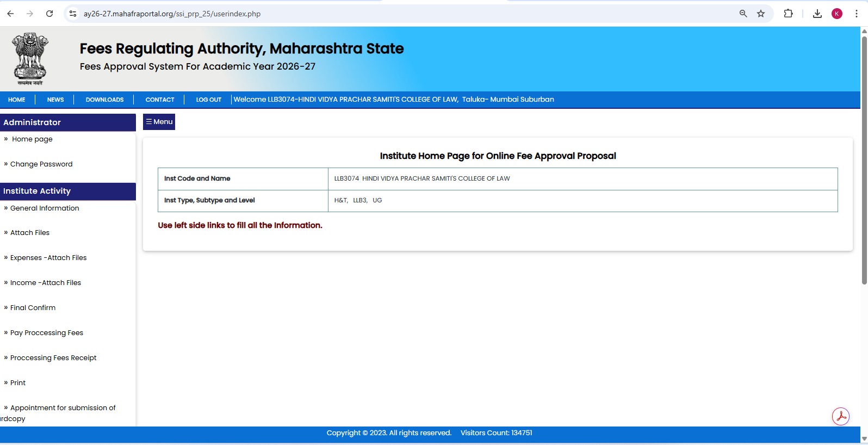
Task: Click the zoom magnifier icon in address bar
Action: (743, 14)
